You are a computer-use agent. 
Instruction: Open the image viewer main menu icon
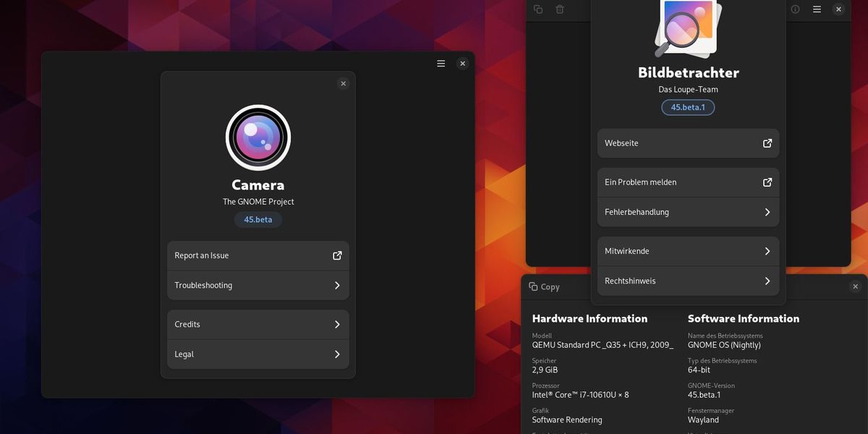tap(817, 9)
